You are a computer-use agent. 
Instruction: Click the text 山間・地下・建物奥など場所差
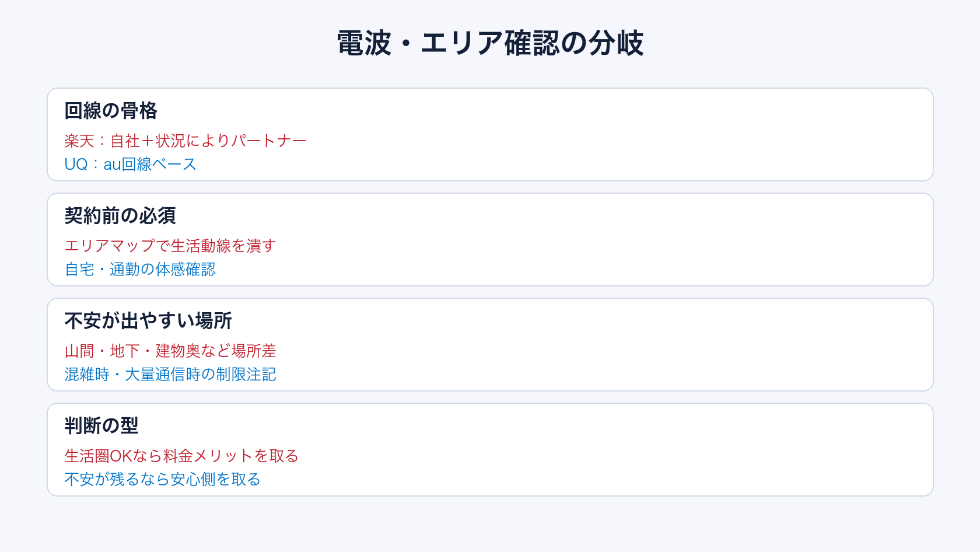[170, 351]
